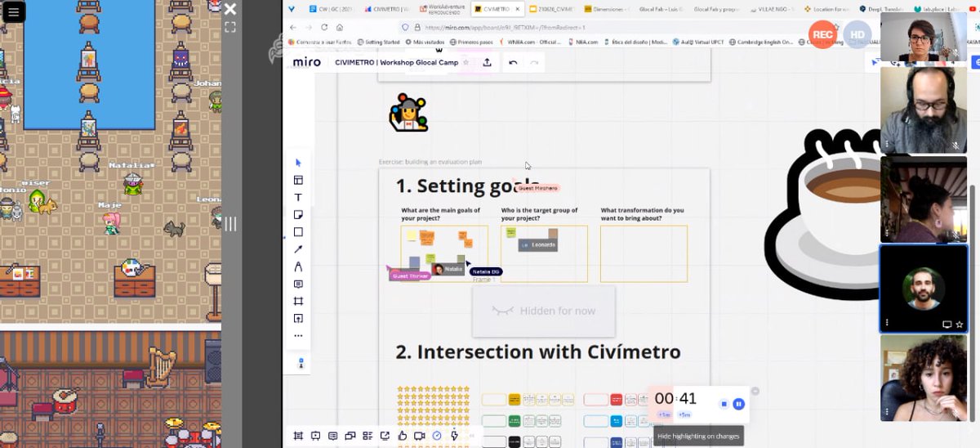Open Más visitados bookmark

coord(426,42)
